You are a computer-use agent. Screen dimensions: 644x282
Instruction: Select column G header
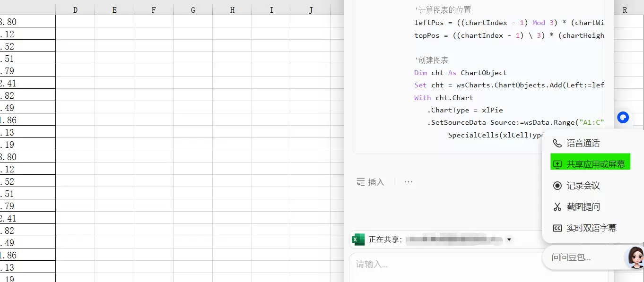pos(193,10)
